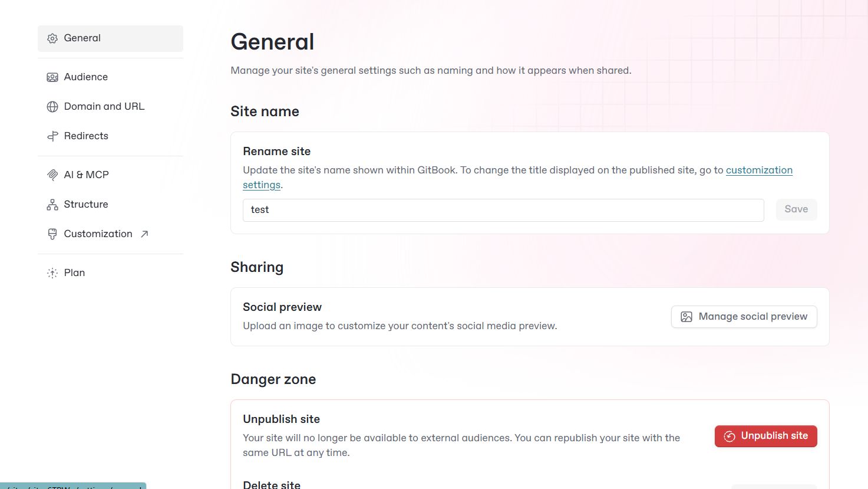
Task: Click the Unpublish site button icon
Action: [730, 437]
